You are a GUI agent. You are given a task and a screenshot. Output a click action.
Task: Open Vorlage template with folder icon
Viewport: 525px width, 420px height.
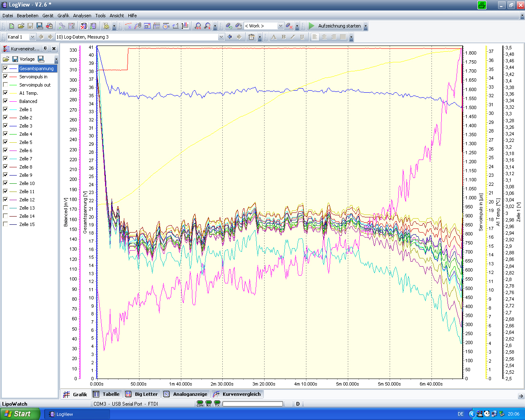pyautogui.click(x=6, y=59)
